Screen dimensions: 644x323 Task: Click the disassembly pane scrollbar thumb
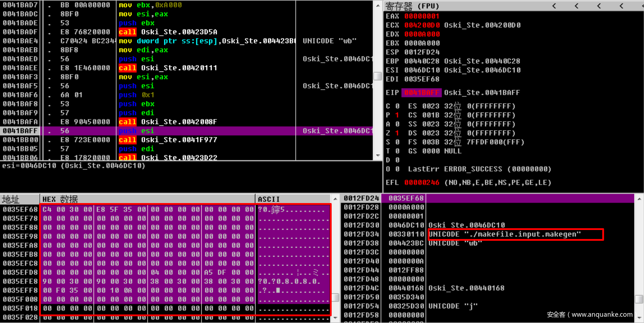click(x=377, y=75)
